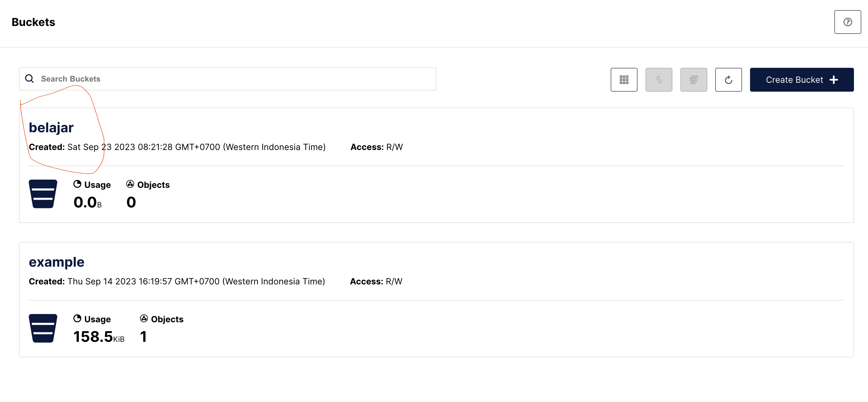Open the belajar bucket
Viewport: 868px width, 402px height.
[51, 128]
